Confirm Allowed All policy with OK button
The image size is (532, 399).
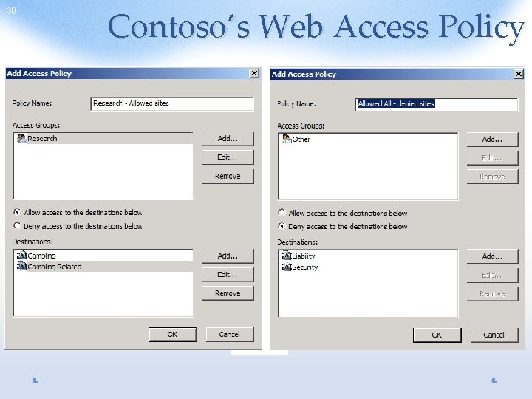coord(437,335)
